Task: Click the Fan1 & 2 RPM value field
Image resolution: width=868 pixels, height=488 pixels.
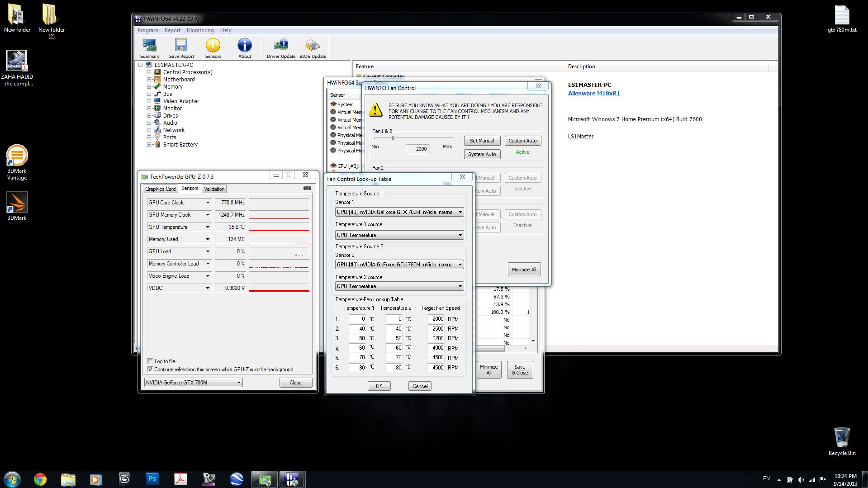Action: (418, 149)
